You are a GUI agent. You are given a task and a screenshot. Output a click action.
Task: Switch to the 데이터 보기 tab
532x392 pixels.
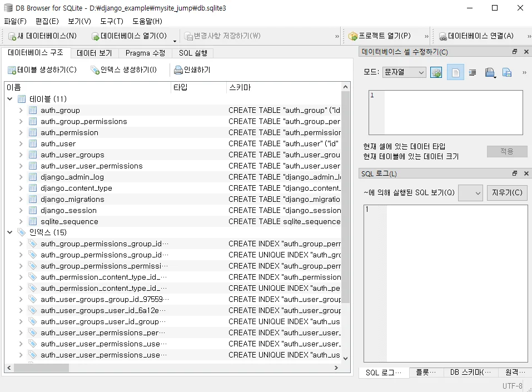[x=95, y=53]
